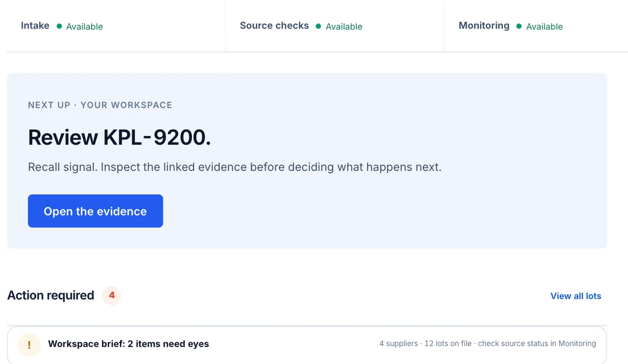This screenshot has width=628, height=364.
Task: Click the NEXT UP · YOUR WORKSPACE label
Action: [x=100, y=105]
